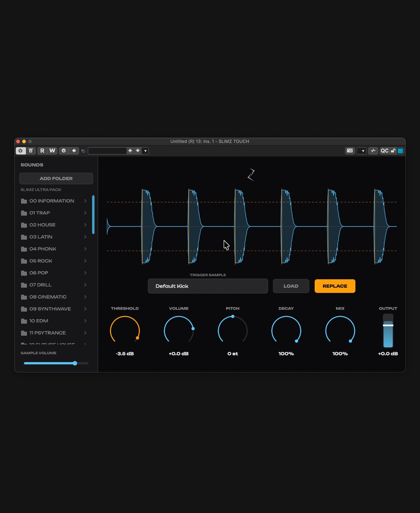Click the Default Kick trigger sample field
420x513 pixels.
(208, 286)
